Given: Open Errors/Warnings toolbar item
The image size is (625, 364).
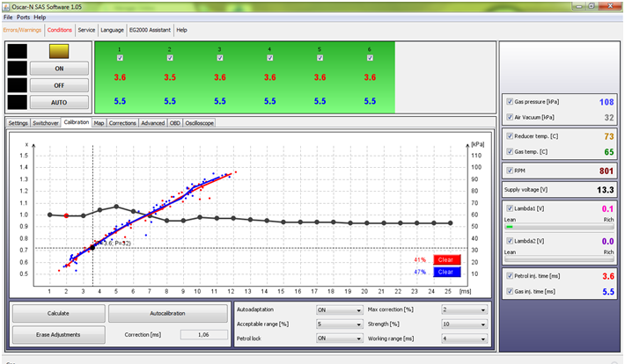Looking at the screenshot, I should click(x=22, y=30).
